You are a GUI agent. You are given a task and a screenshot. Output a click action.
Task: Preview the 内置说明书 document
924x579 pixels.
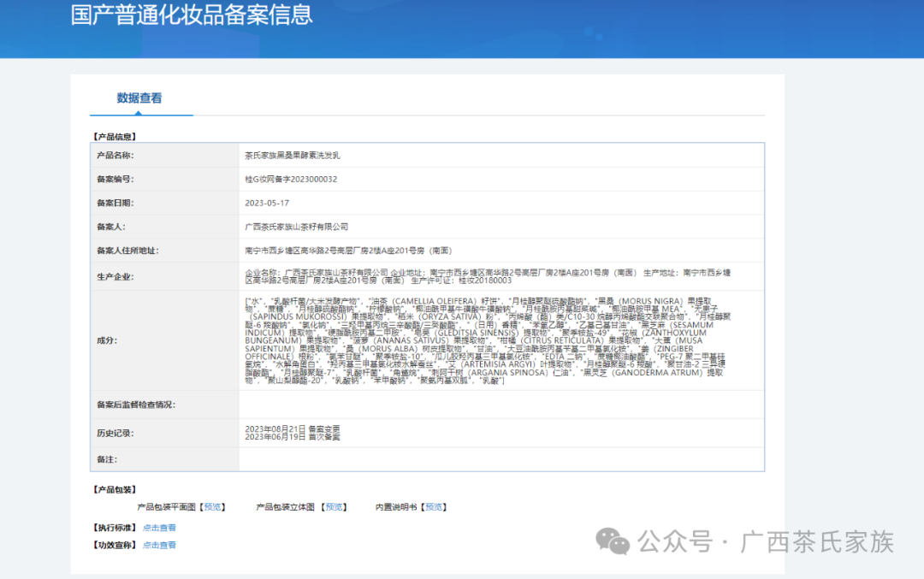click(x=435, y=507)
